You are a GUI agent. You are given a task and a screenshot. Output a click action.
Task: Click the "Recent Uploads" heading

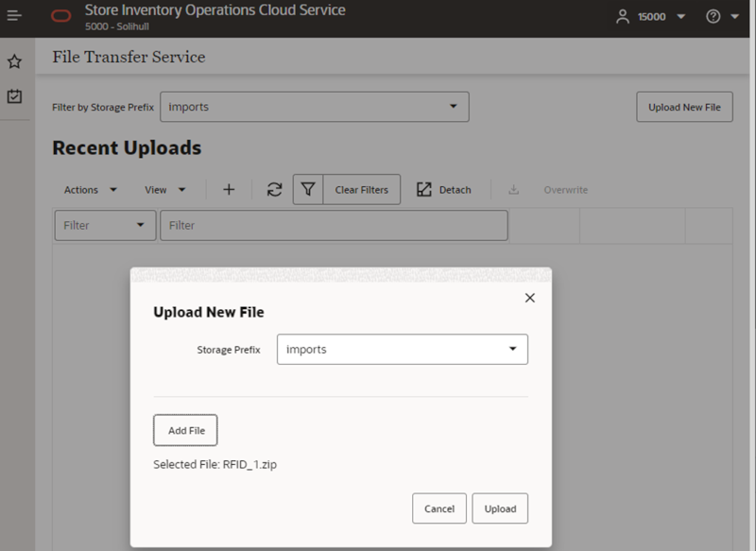coord(127,147)
